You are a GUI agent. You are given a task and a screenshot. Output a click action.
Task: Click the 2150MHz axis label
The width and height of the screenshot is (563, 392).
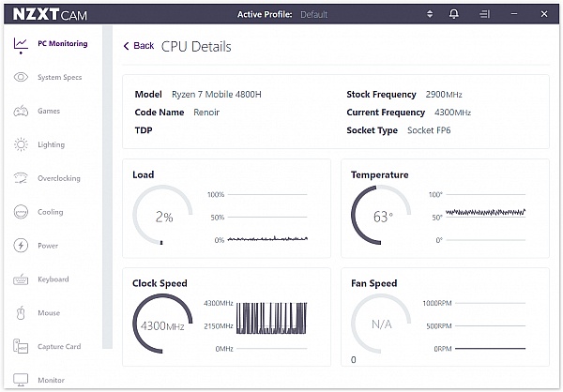pos(219,326)
